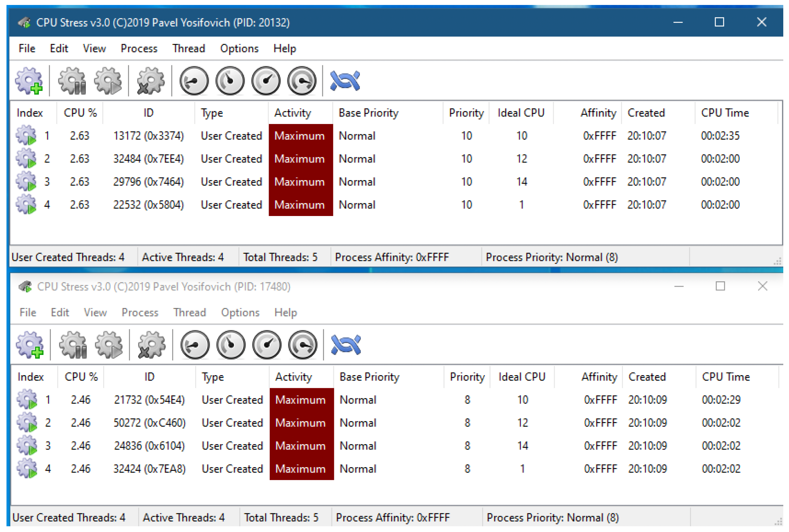Click the app icon in PID 20132 title bar

tap(25, 23)
